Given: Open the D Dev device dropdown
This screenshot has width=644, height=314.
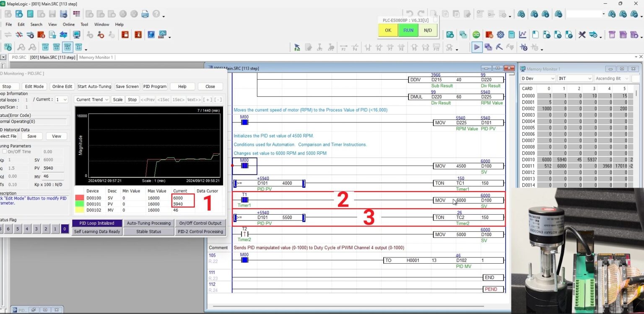Looking at the screenshot, I should coord(538,78).
